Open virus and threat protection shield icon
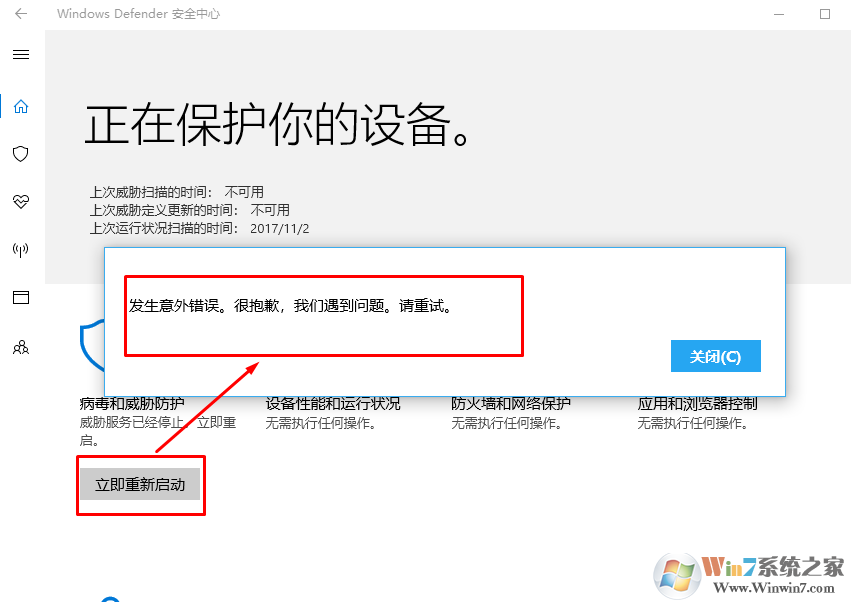Screen dimensions: 851x602 coord(21,154)
